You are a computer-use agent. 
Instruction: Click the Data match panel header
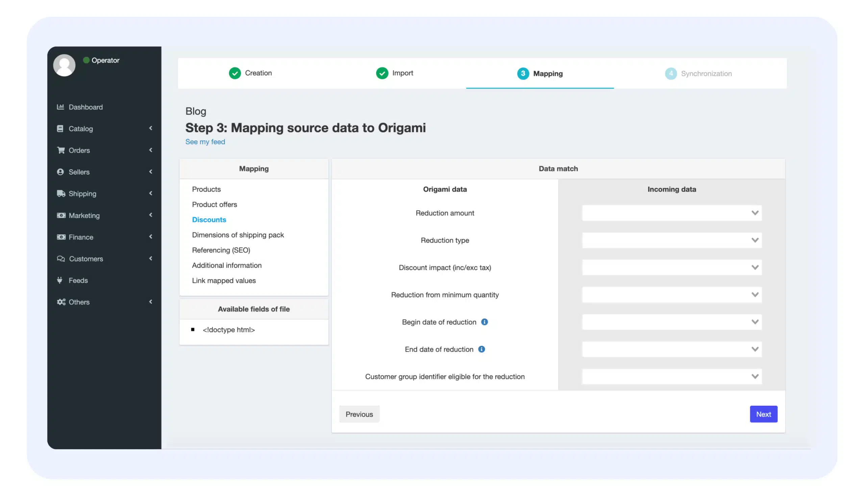point(558,168)
